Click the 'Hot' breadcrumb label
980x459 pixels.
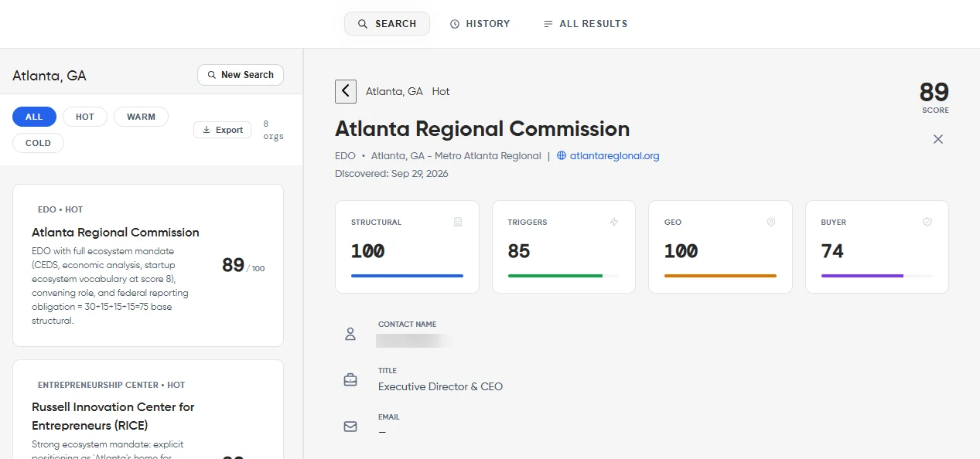pyautogui.click(x=441, y=91)
